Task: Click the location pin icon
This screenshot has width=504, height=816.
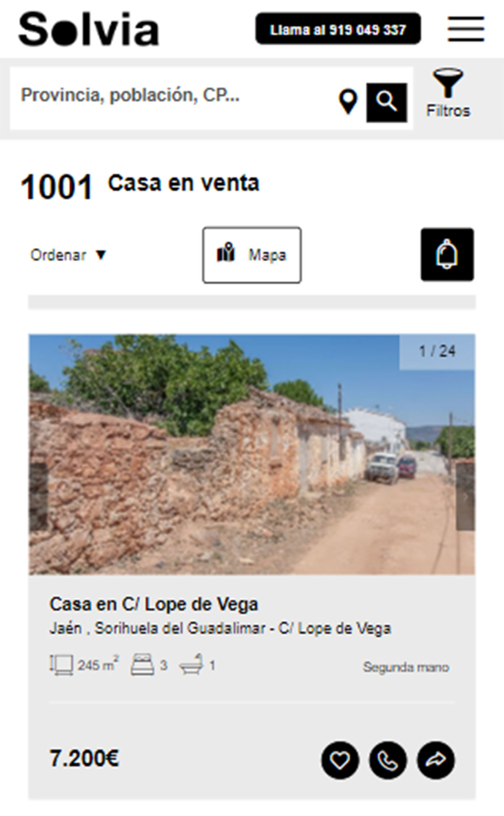Action: (348, 102)
